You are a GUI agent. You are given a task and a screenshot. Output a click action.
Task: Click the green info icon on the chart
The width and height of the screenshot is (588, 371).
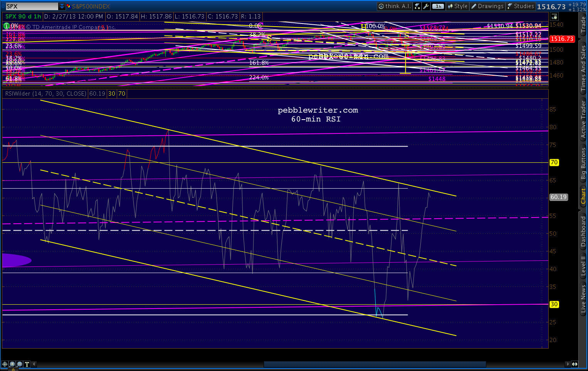7,26
